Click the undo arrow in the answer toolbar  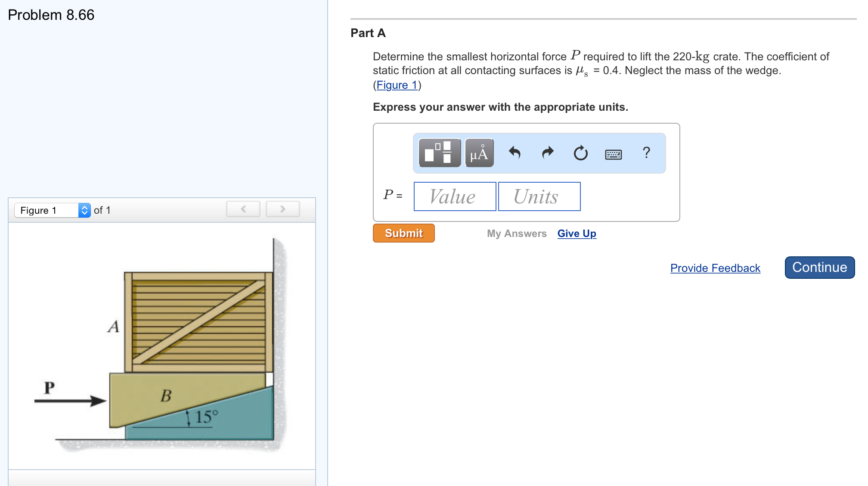[x=516, y=153]
